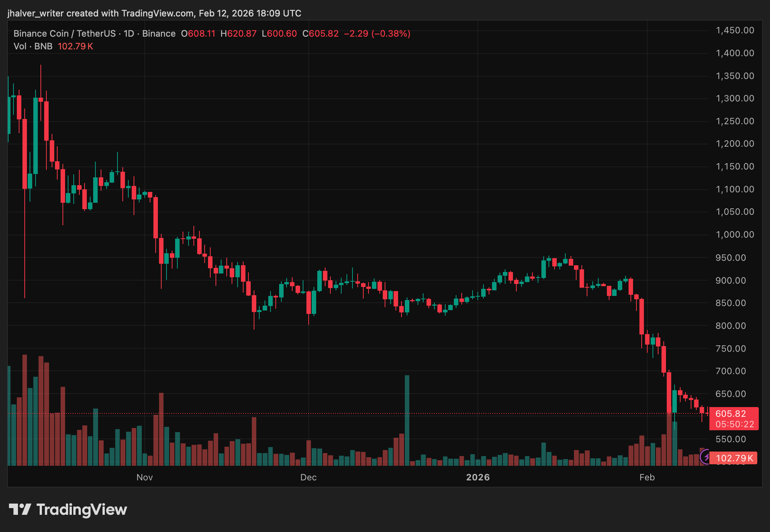Viewport: 770px width, 532px height.
Task: Click the Binance exchange label in the legend
Action: click(159, 33)
